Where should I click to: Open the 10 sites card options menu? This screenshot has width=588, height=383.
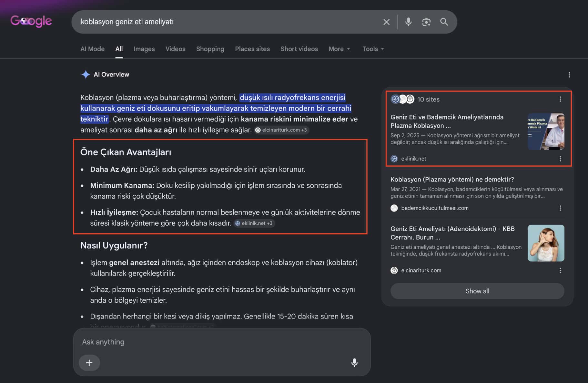[560, 99]
